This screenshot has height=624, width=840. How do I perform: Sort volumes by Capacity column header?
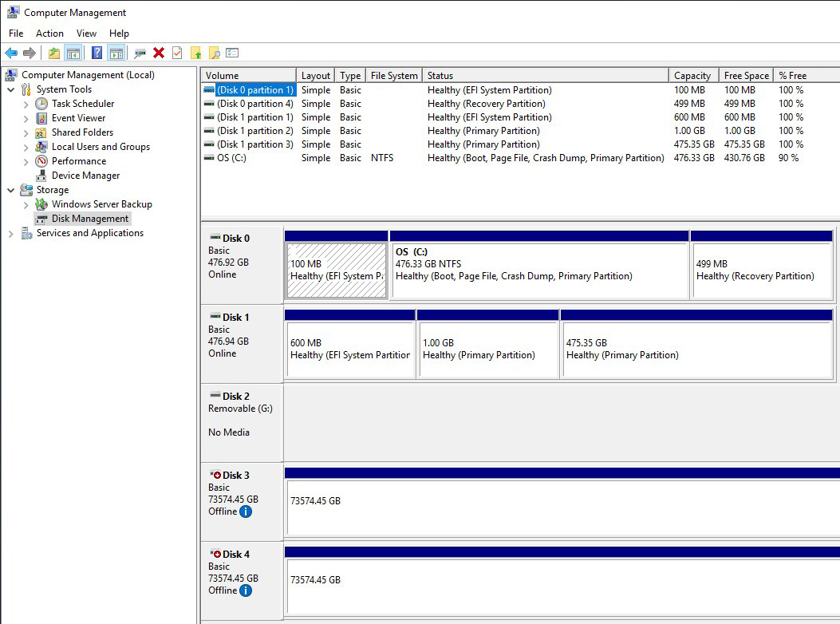tap(692, 76)
